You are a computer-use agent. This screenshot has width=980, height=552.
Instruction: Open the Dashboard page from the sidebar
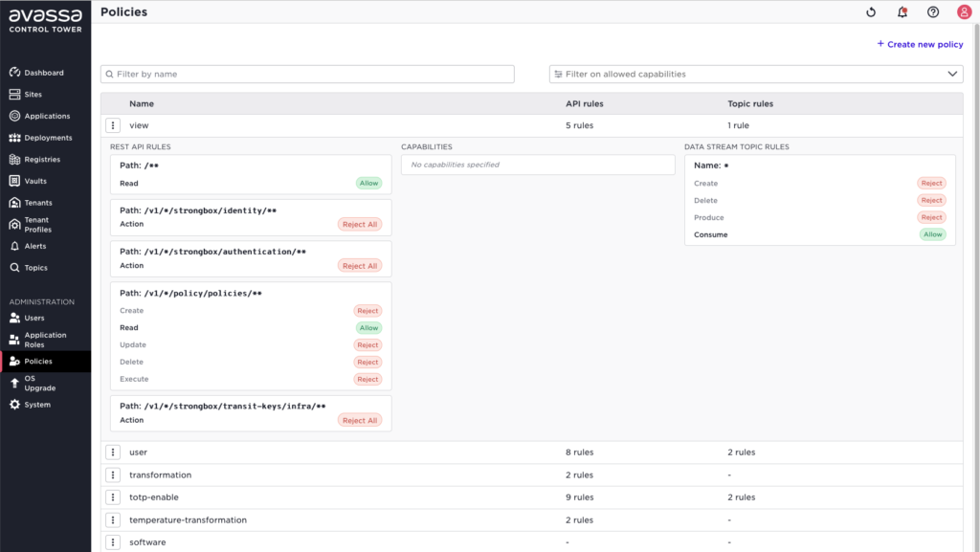click(42, 72)
